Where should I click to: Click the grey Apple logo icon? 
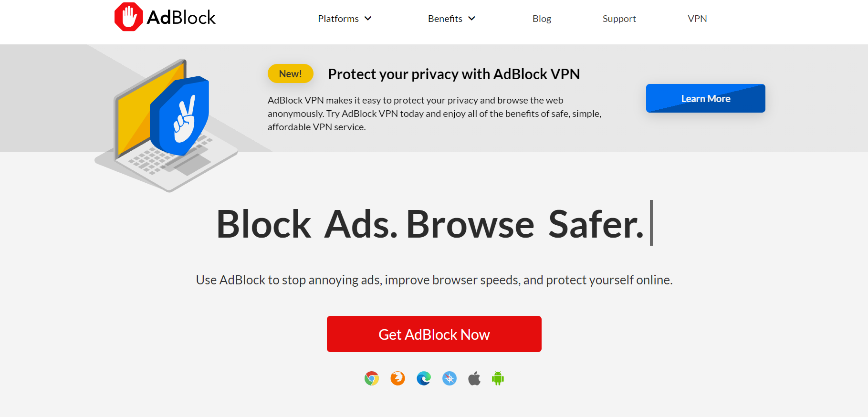point(474,378)
